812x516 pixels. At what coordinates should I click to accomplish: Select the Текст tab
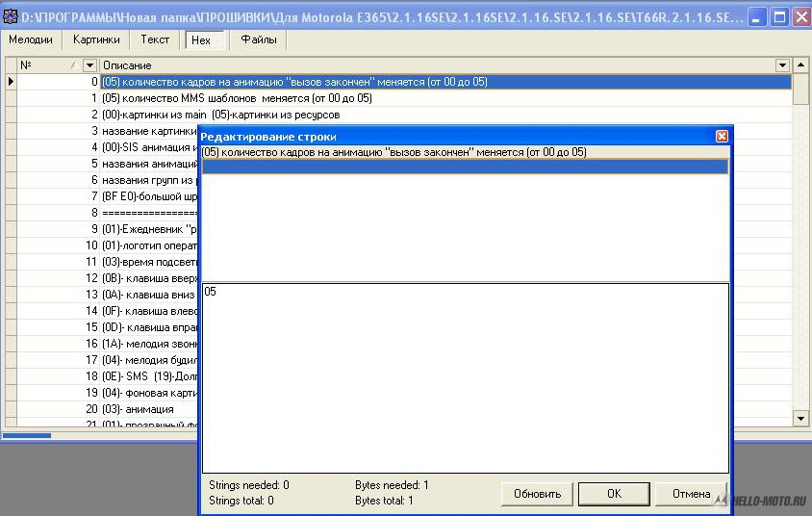tap(155, 39)
